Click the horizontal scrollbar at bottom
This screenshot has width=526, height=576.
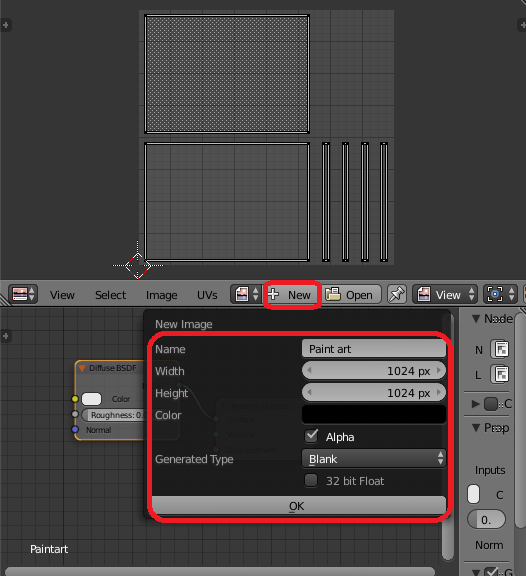click(219, 572)
